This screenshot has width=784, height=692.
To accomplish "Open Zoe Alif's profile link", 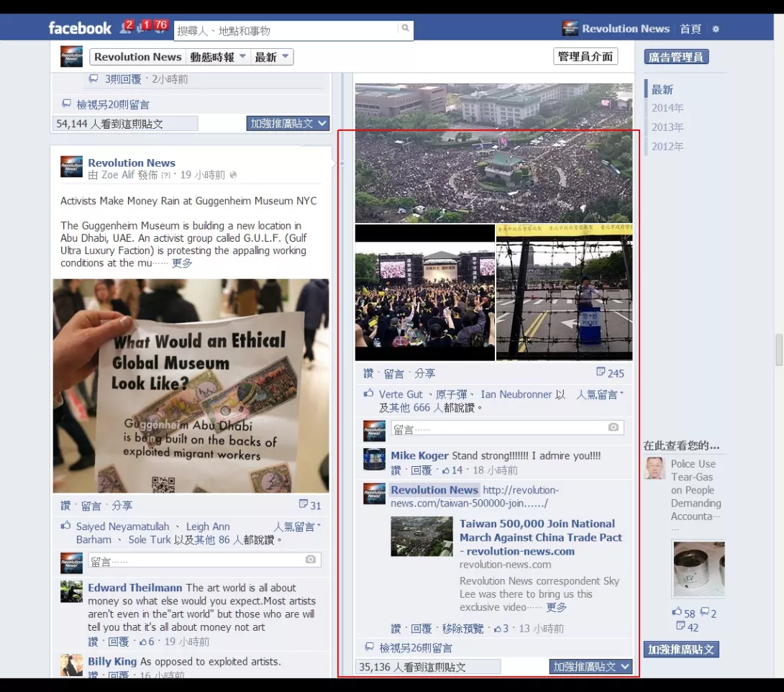I will 118,175.
